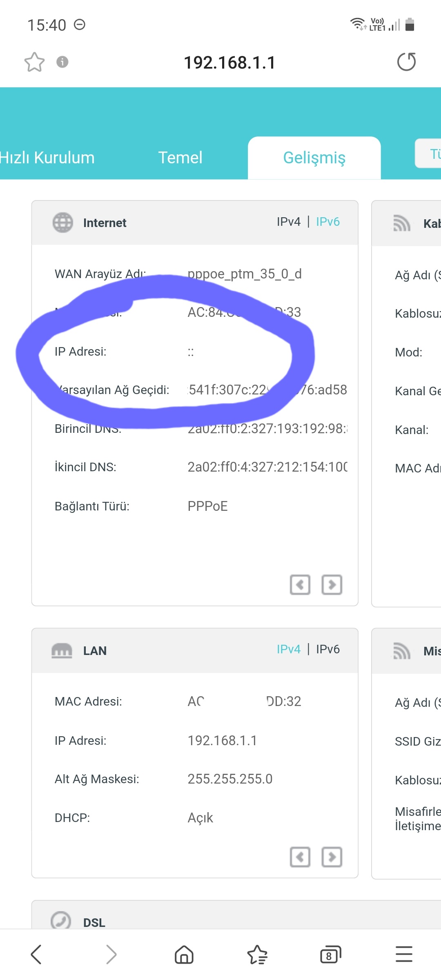The height and width of the screenshot is (980, 441).
Task: Go back with browser back arrow
Action: [x=36, y=955]
